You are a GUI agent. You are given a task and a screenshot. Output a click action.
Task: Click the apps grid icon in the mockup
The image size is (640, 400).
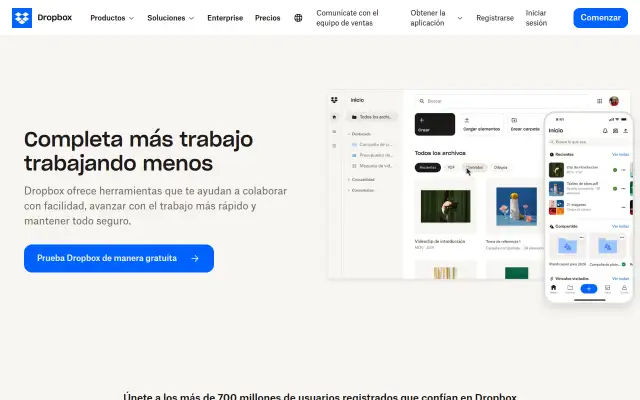[x=599, y=101]
